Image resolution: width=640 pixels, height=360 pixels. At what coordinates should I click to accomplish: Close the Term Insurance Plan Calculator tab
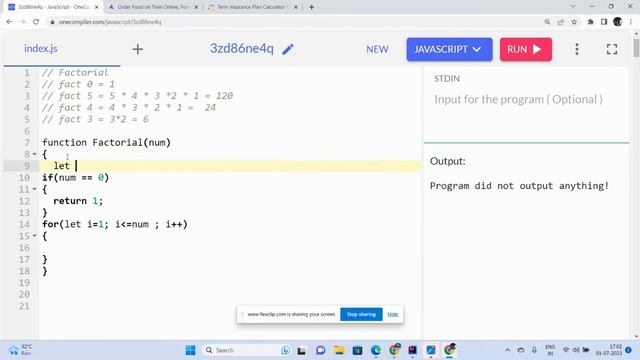[x=296, y=7]
